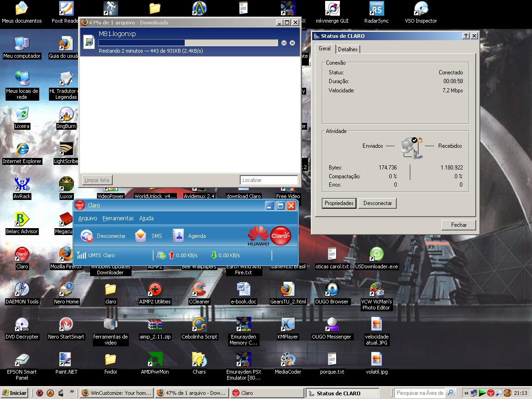Open Agenda in the Claro window

189,236
